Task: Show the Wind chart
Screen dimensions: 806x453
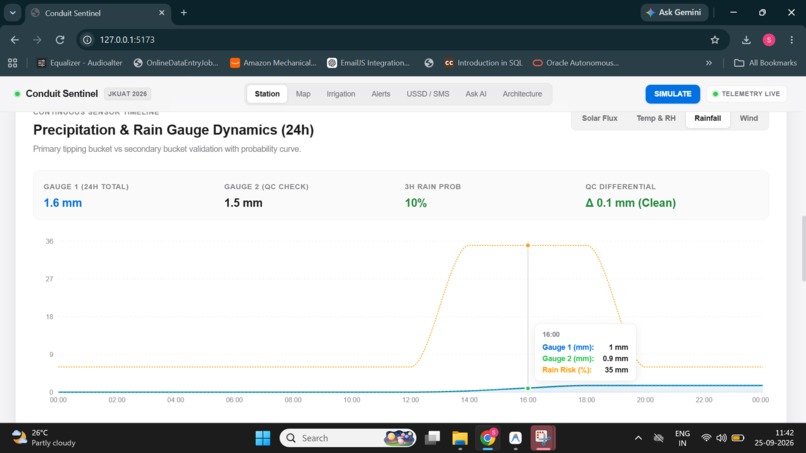Action: pyautogui.click(x=748, y=118)
